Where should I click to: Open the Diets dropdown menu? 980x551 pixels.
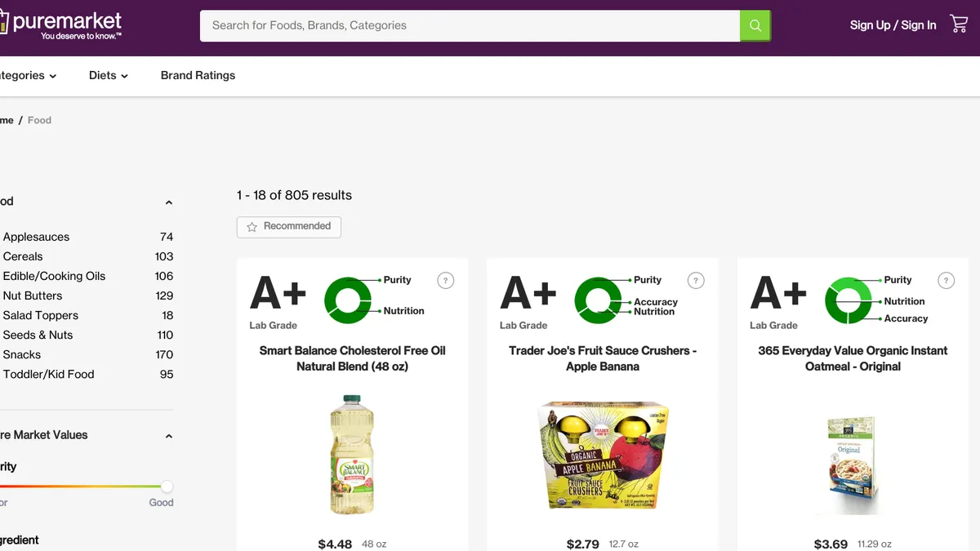pos(108,75)
